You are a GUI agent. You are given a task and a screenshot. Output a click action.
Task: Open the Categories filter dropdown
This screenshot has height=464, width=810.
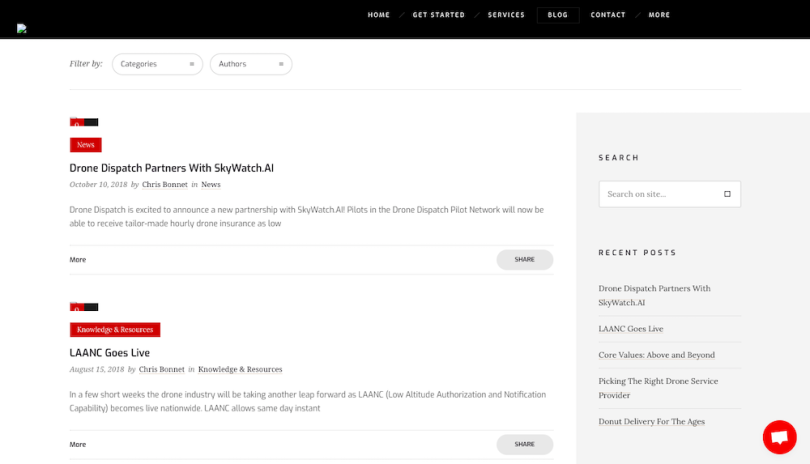click(157, 64)
